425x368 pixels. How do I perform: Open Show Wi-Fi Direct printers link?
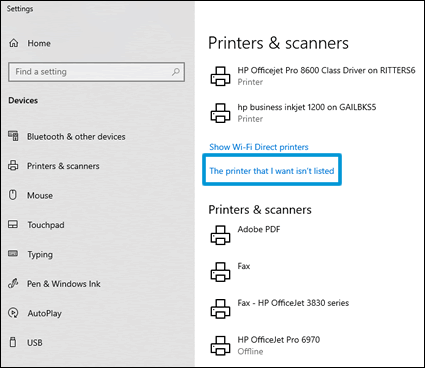point(259,147)
